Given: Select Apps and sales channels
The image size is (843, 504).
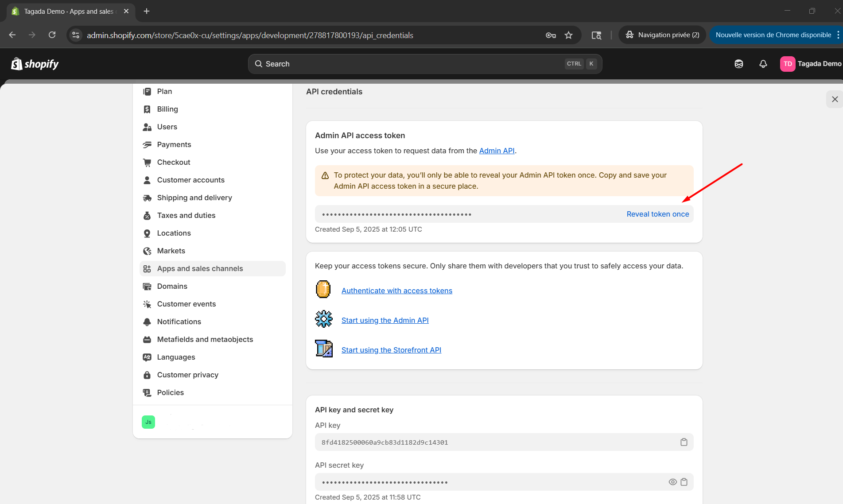Looking at the screenshot, I should coord(213,268).
